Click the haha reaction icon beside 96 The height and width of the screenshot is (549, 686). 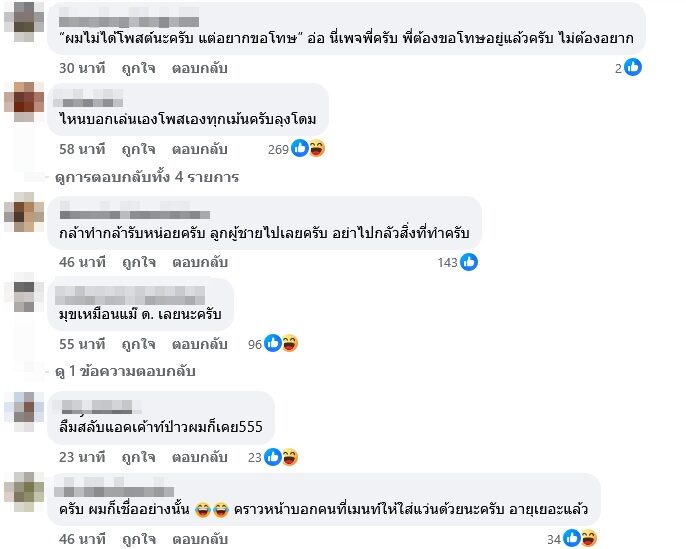(x=290, y=343)
